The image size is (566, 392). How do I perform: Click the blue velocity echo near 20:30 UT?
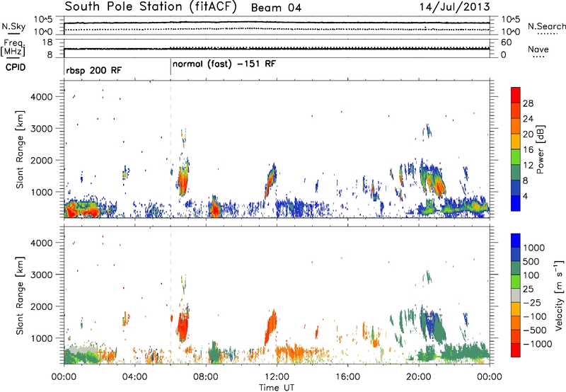[x=430, y=323]
